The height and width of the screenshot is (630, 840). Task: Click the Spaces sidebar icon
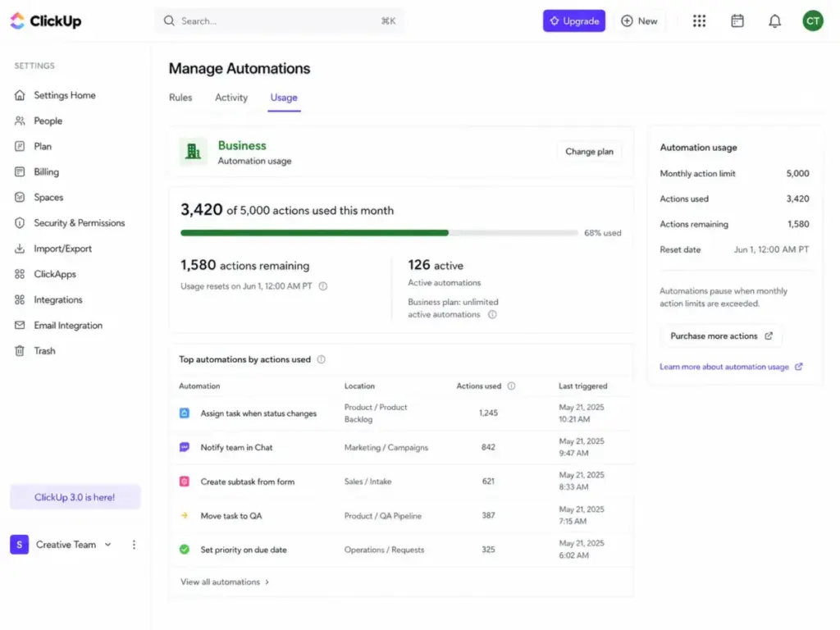pos(20,197)
